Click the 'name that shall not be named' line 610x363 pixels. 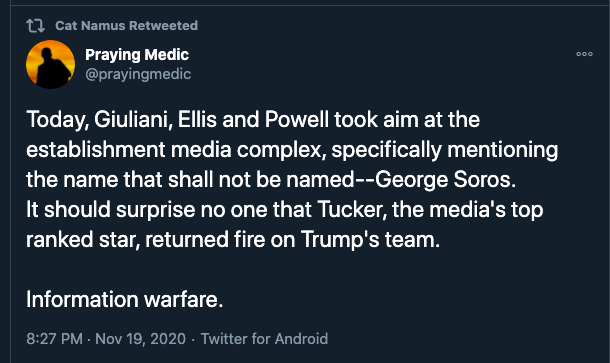point(271,180)
